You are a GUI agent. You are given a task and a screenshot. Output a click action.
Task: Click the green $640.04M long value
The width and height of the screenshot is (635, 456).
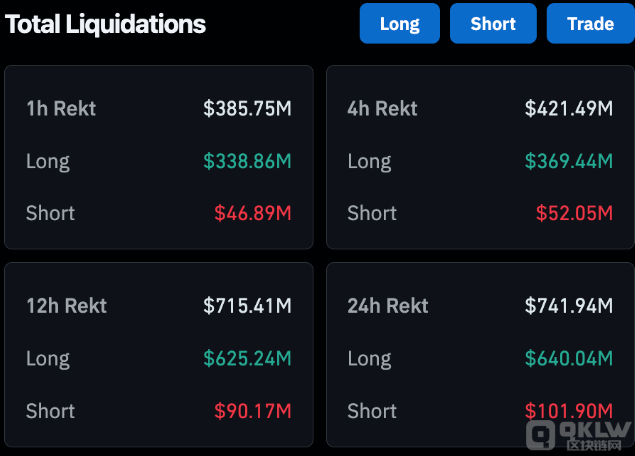(568, 358)
